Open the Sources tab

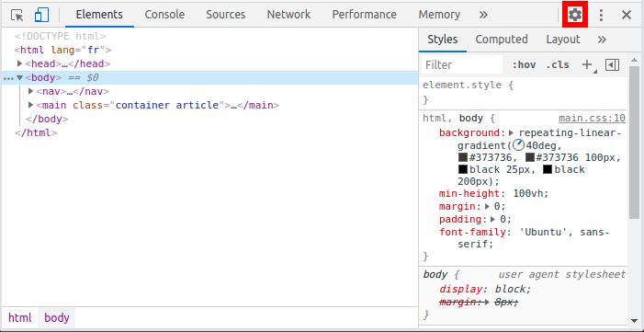tap(225, 15)
